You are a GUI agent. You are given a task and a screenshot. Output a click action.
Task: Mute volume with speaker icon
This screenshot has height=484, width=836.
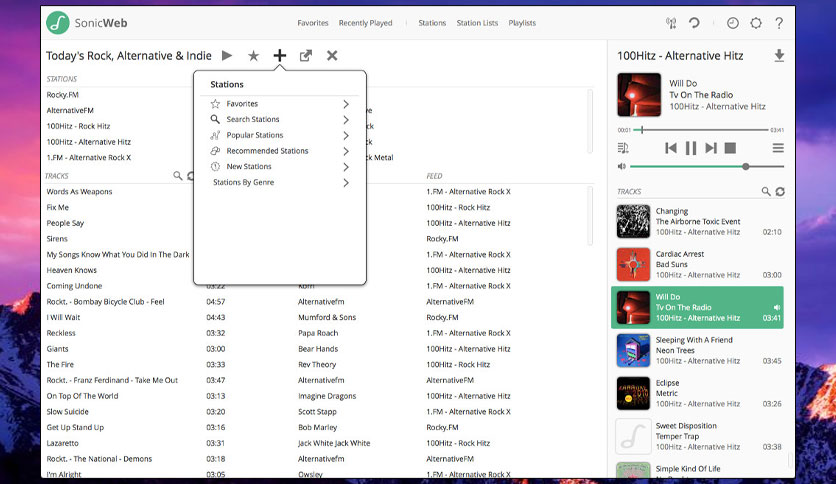622,166
